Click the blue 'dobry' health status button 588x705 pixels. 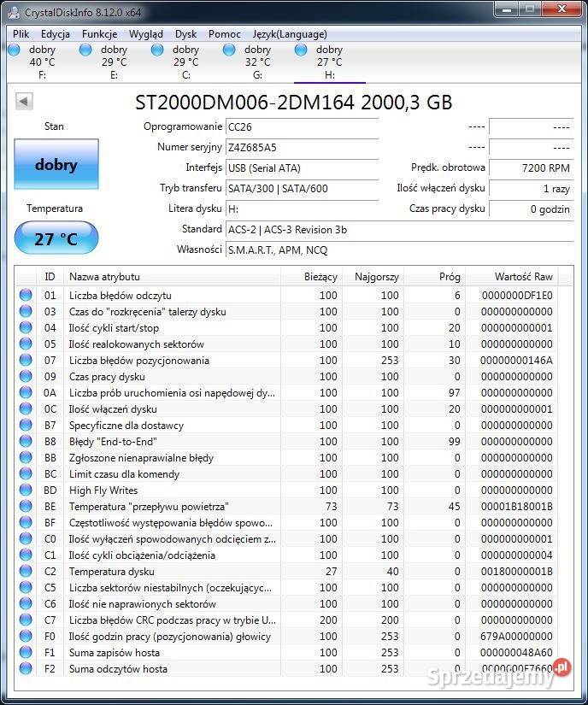56,165
